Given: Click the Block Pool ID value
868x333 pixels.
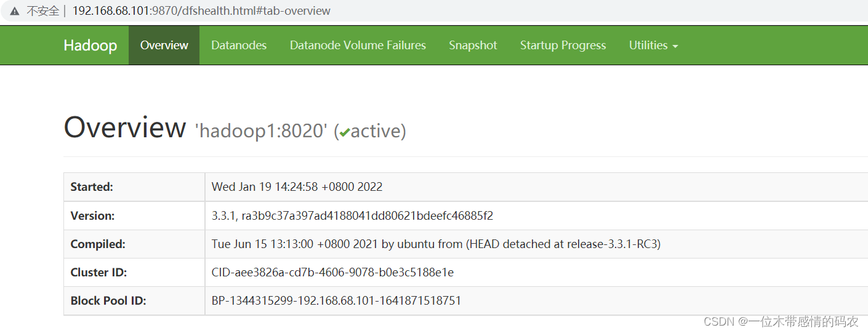Looking at the screenshot, I should coord(336,301).
